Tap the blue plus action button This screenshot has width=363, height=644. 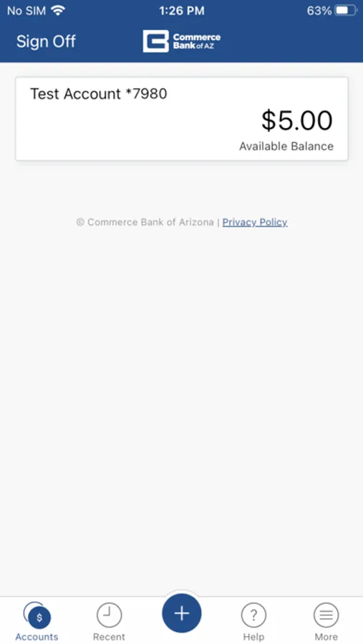(x=182, y=613)
